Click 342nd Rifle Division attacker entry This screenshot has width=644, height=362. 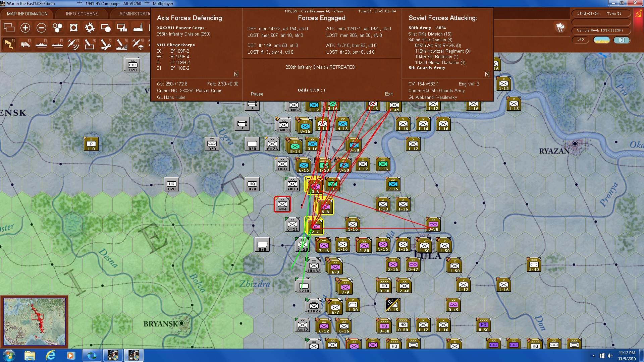(x=430, y=40)
